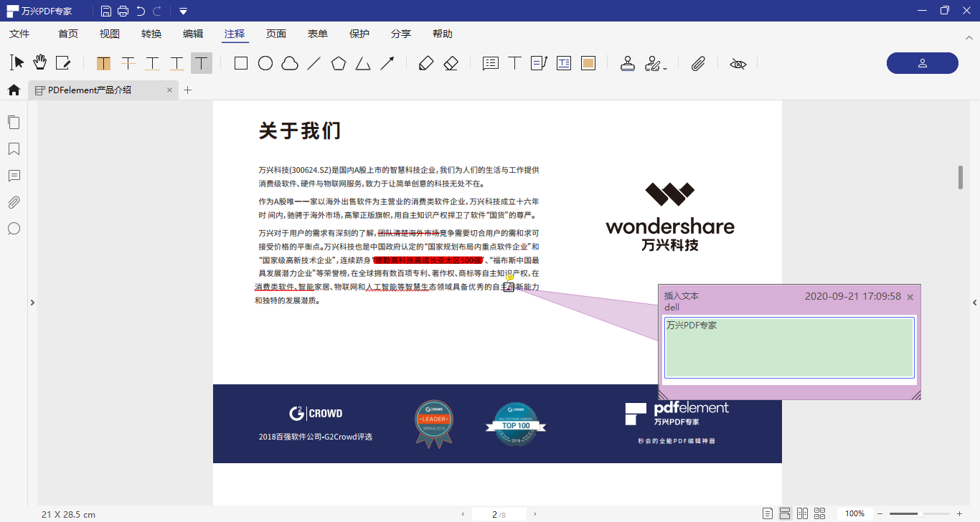Click the login account button
The image size is (980, 522).
pos(922,63)
